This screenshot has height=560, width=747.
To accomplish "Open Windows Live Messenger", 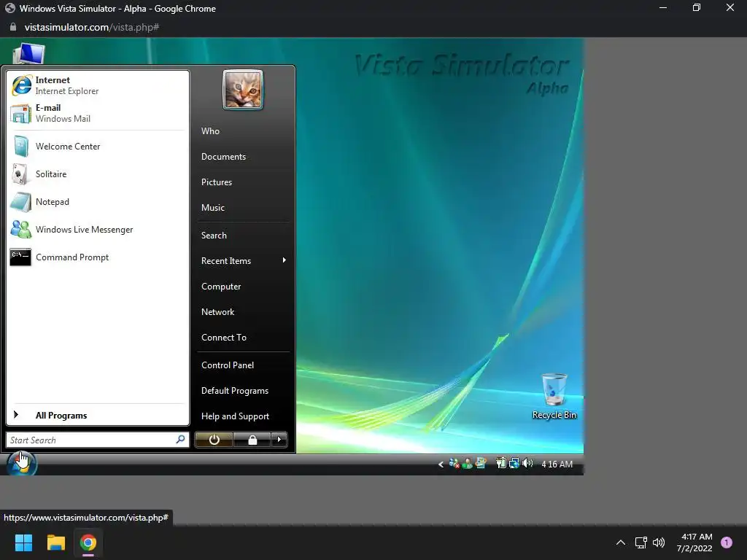I will coord(98,230).
